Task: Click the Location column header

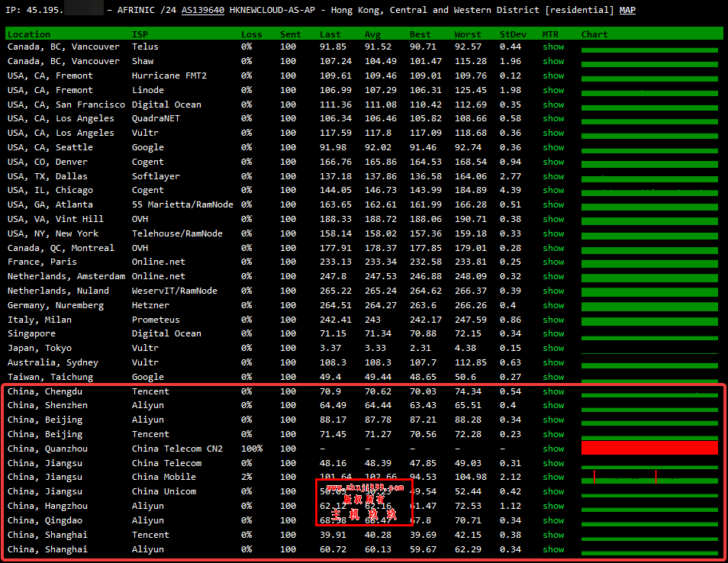Action: pos(29,34)
